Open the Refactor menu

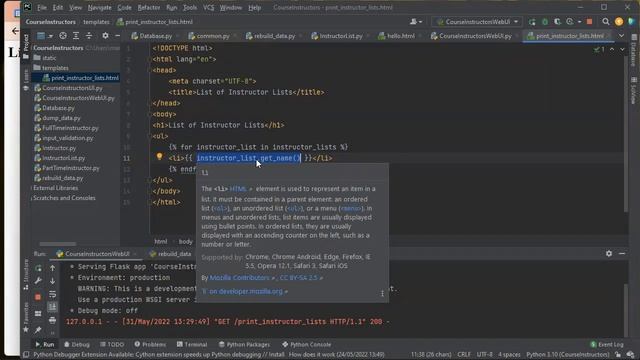pos(149,7)
